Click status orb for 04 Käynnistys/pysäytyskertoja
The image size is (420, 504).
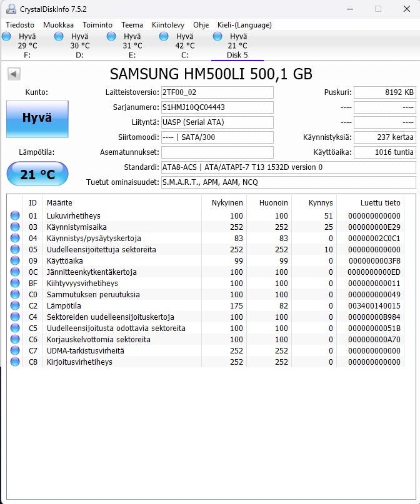[15, 238]
